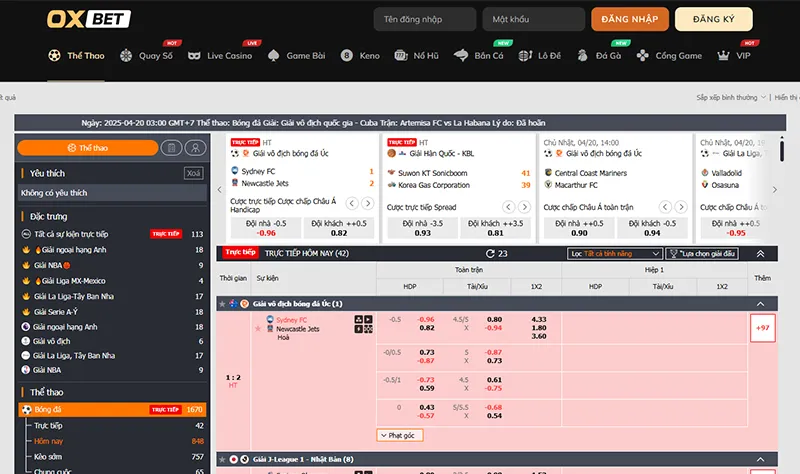
Task: Open Lọc Tất cả tính năng filter dropdown
Action: [x=615, y=254]
